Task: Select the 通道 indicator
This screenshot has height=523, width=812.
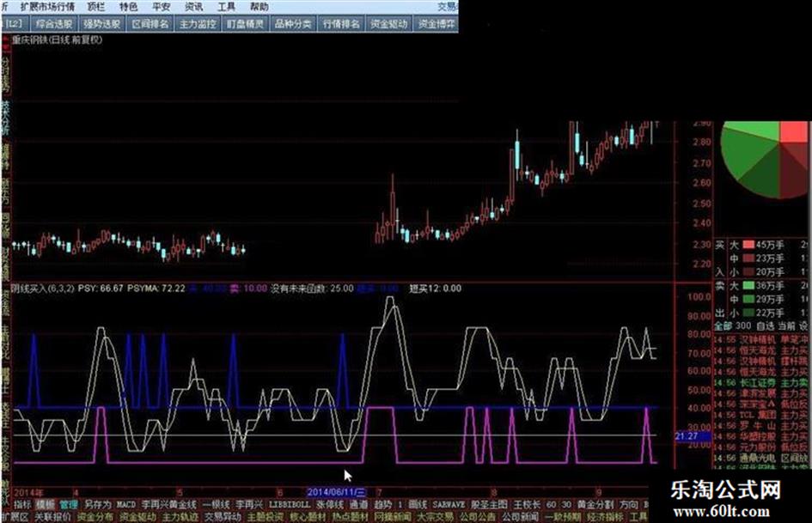Action: (358, 504)
